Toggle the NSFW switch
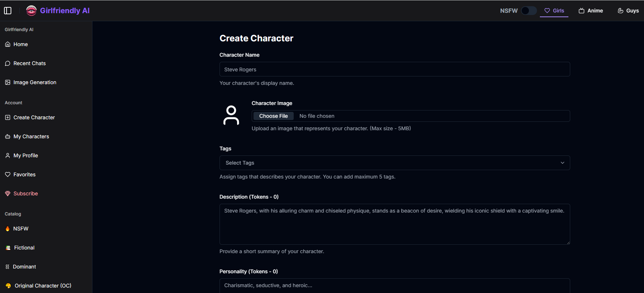The height and width of the screenshot is (293, 644). point(529,11)
